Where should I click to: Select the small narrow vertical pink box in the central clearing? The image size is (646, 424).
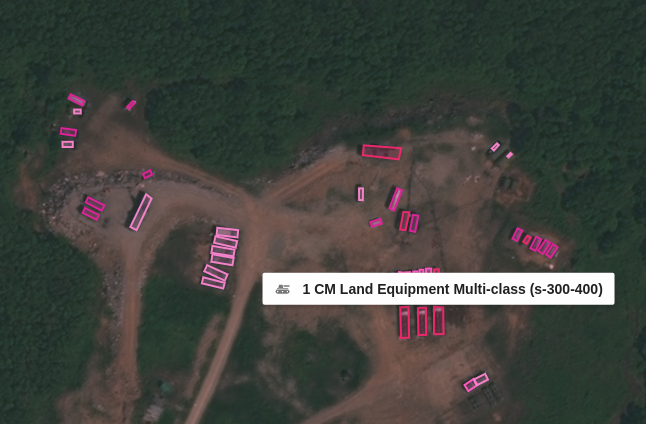coord(361,194)
